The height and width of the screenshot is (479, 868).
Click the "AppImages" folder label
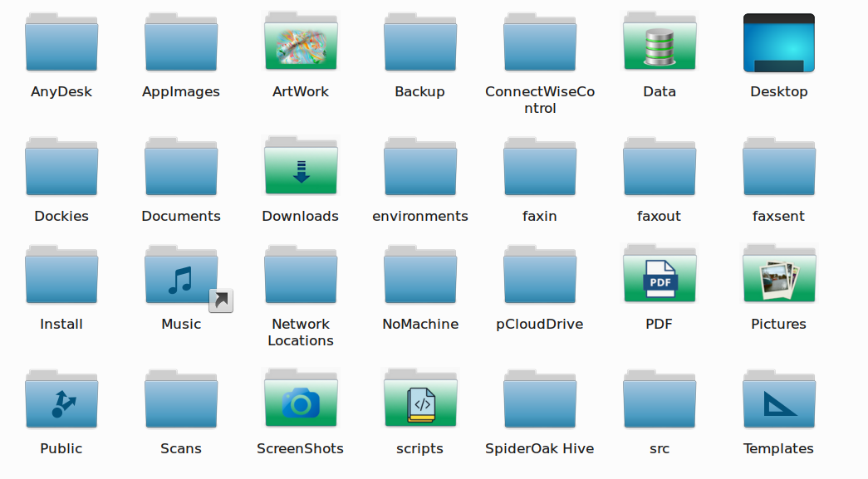[x=181, y=92]
